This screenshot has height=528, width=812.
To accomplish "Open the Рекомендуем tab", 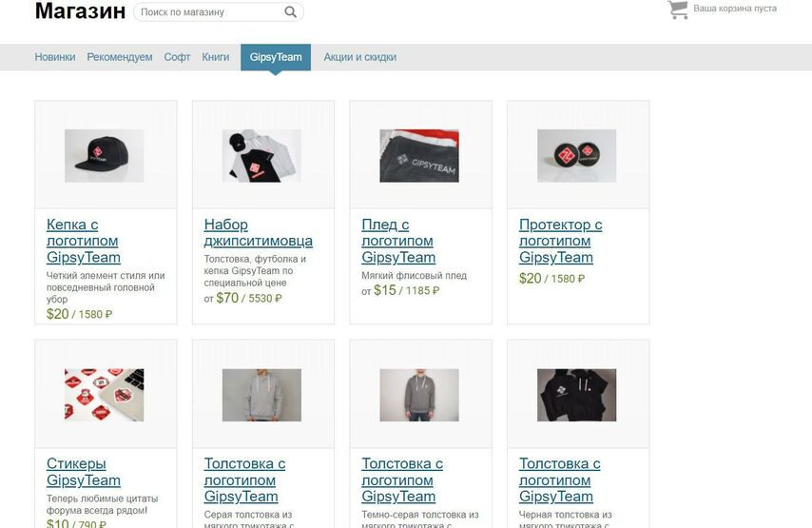I will coord(120,57).
